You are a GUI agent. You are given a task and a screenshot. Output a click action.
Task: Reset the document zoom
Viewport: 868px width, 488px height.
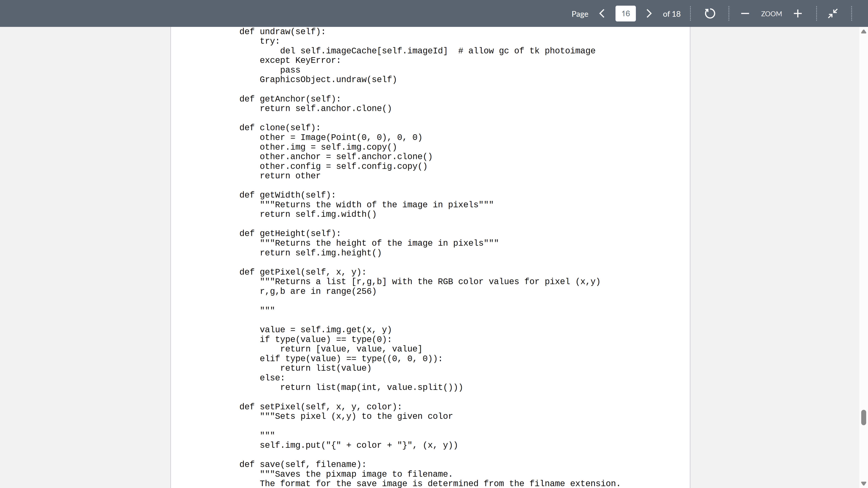(710, 14)
